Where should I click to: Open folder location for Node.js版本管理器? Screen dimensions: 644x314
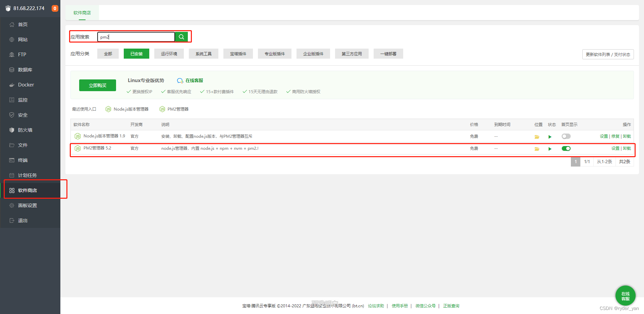(537, 137)
